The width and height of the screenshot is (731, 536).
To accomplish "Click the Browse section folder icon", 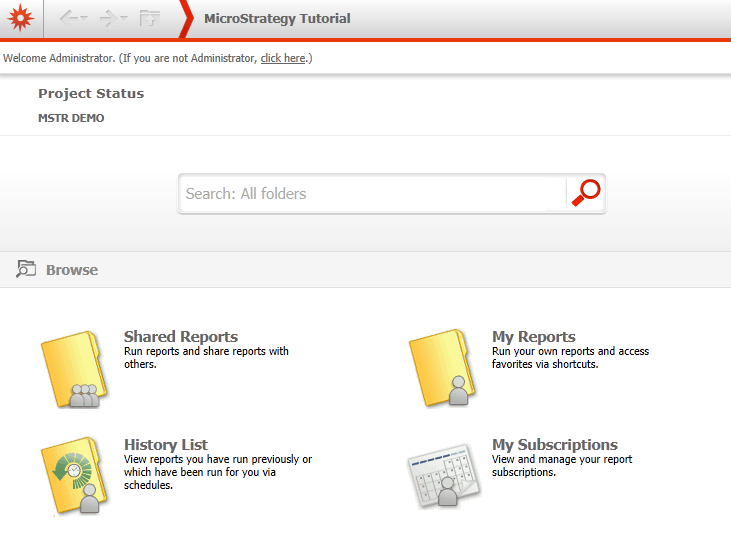I will point(26,269).
